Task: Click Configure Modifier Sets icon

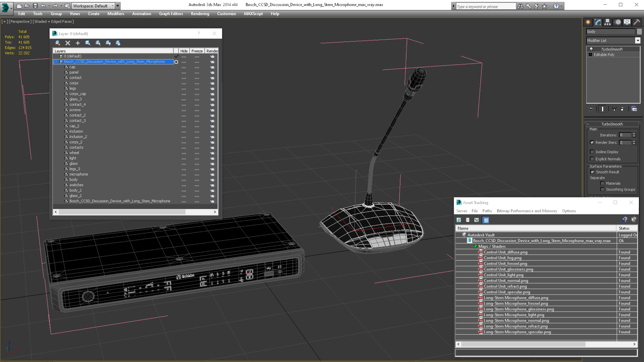Action: (634, 109)
